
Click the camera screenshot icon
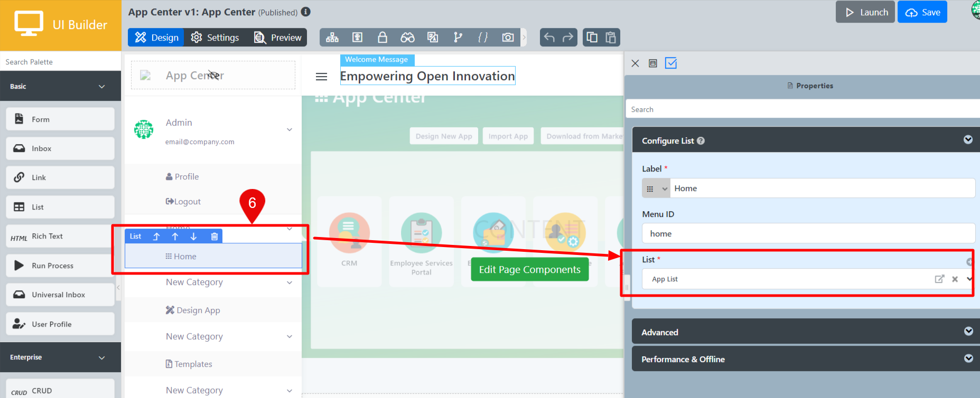click(x=508, y=37)
